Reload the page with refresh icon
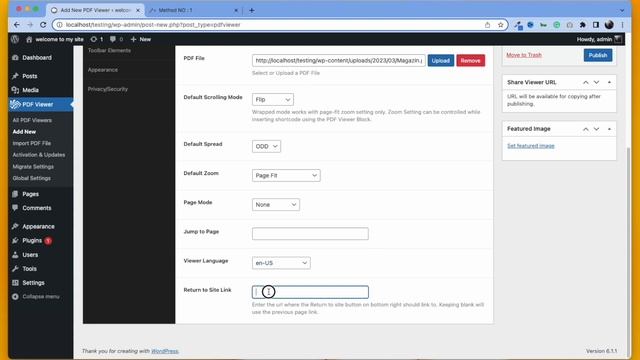Screen dimensions: 640x360 point(43,25)
